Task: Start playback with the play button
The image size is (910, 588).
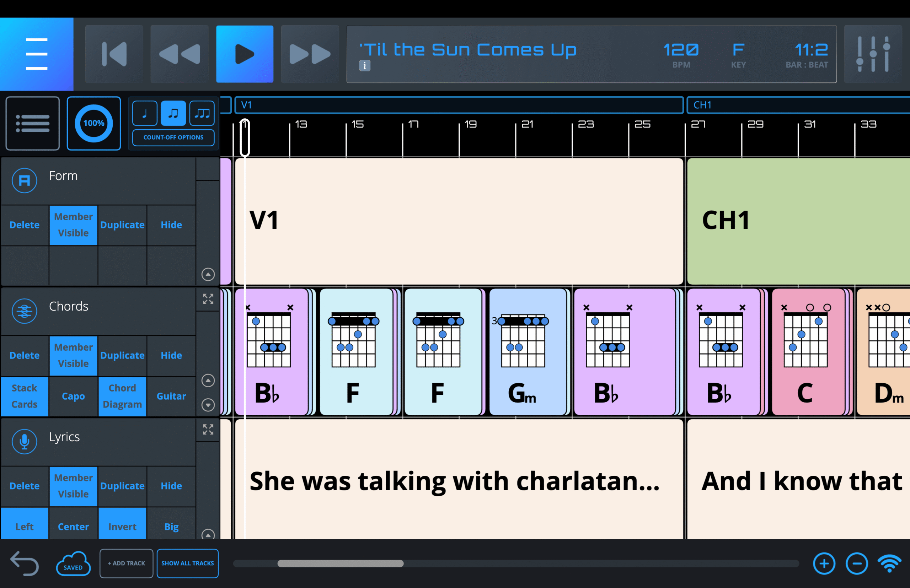Action: pos(245,54)
